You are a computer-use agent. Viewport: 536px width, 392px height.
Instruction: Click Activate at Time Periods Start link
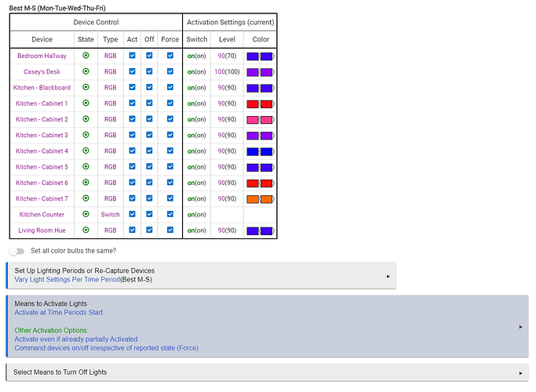58,313
